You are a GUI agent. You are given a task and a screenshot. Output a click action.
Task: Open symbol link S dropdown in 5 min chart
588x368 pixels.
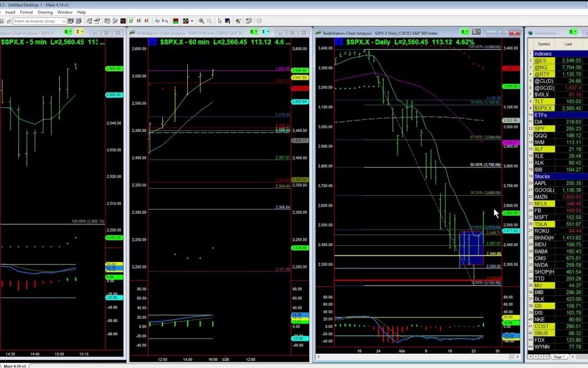pyautogui.click(x=68, y=32)
